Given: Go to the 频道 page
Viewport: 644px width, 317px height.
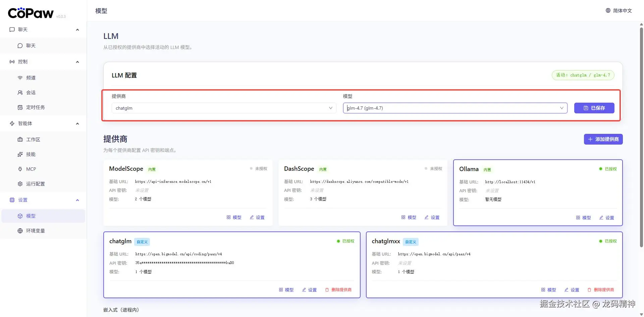Looking at the screenshot, I should click(43, 78).
